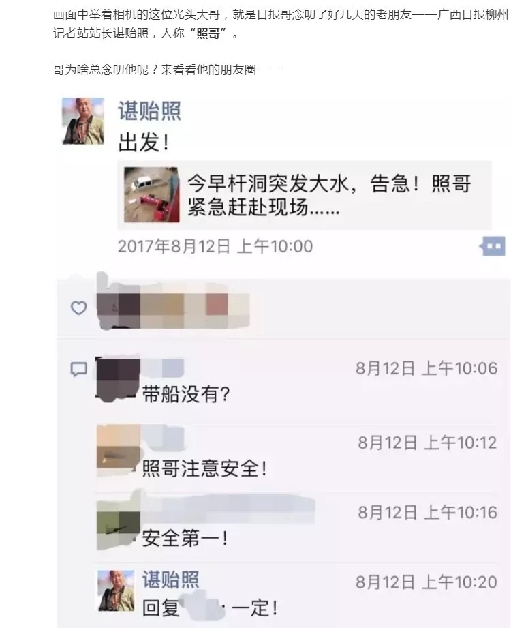The width and height of the screenshot is (511, 628).
Task: Select the comment 安全第一!
Action: 185,537
